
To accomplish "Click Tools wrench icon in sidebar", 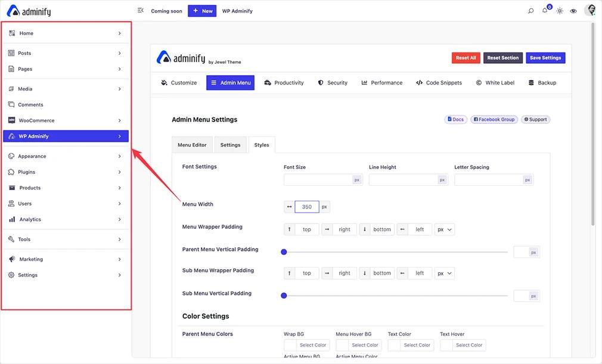I will (x=11, y=239).
